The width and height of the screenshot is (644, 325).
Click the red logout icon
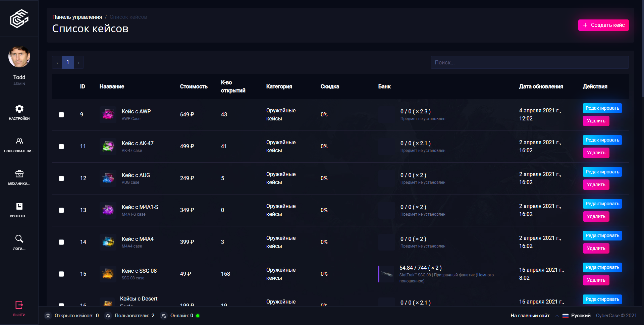tap(19, 305)
